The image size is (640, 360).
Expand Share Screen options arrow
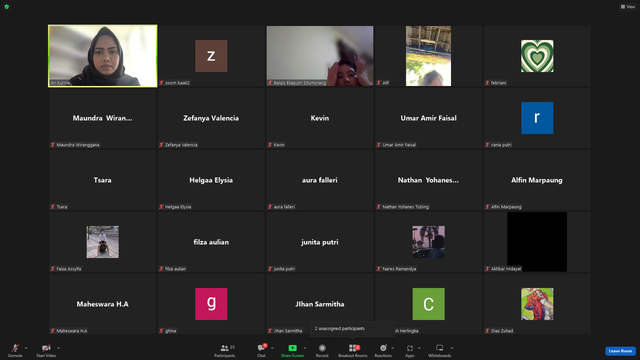[x=305, y=348]
